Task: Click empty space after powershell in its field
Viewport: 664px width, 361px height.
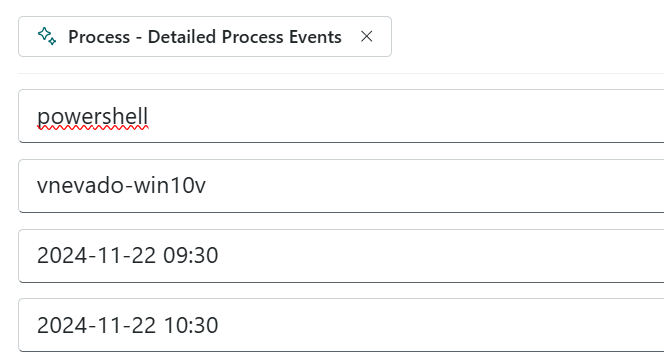Action: (402, 116)
